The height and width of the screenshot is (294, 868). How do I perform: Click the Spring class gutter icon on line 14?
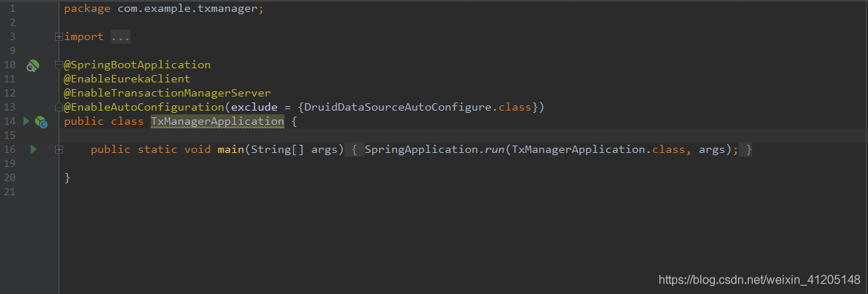coord(41,122)
